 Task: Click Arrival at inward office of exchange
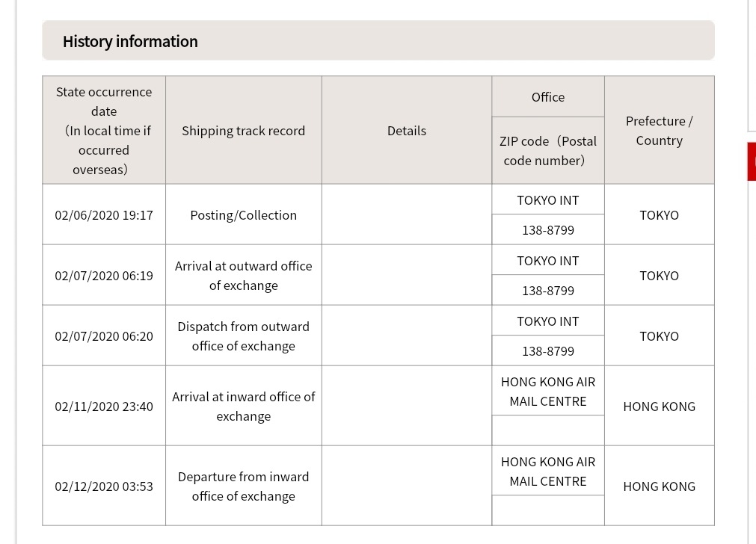(244, 407)
